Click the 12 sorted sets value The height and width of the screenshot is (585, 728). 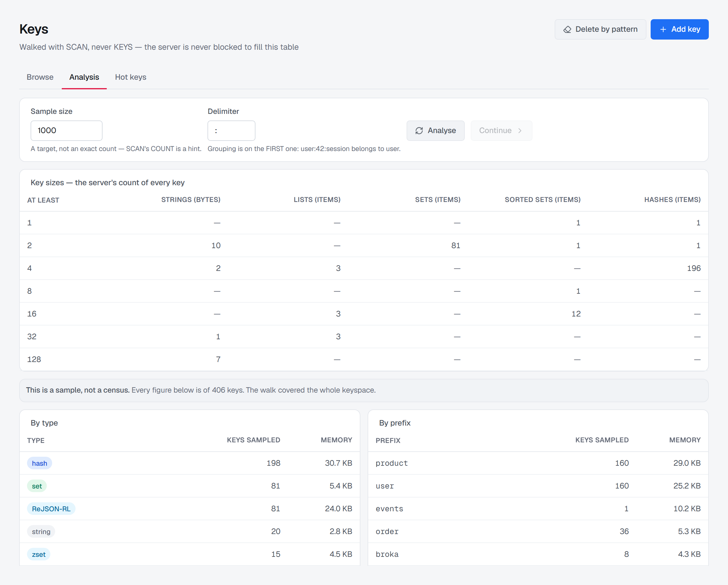click(576, 314)
